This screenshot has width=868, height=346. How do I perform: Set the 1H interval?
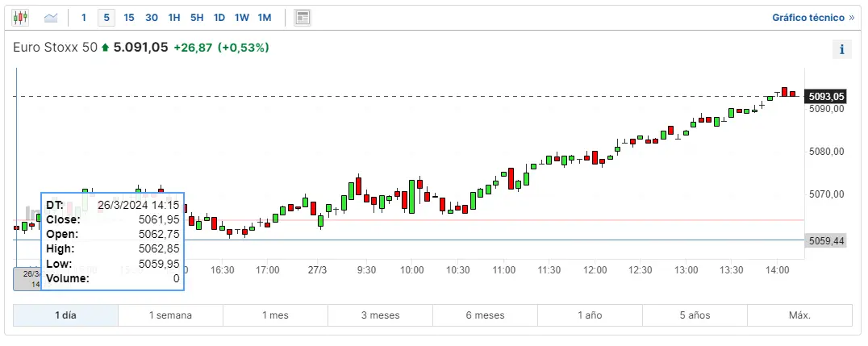[174, 18]
